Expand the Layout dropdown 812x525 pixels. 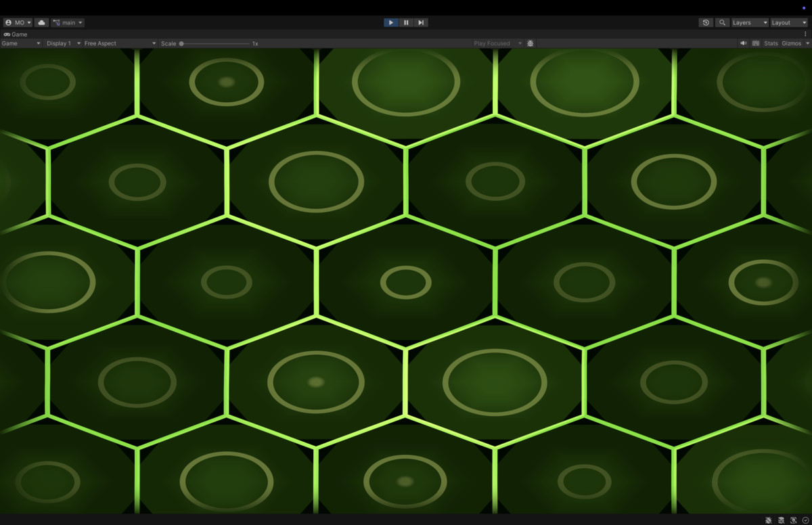789,22
